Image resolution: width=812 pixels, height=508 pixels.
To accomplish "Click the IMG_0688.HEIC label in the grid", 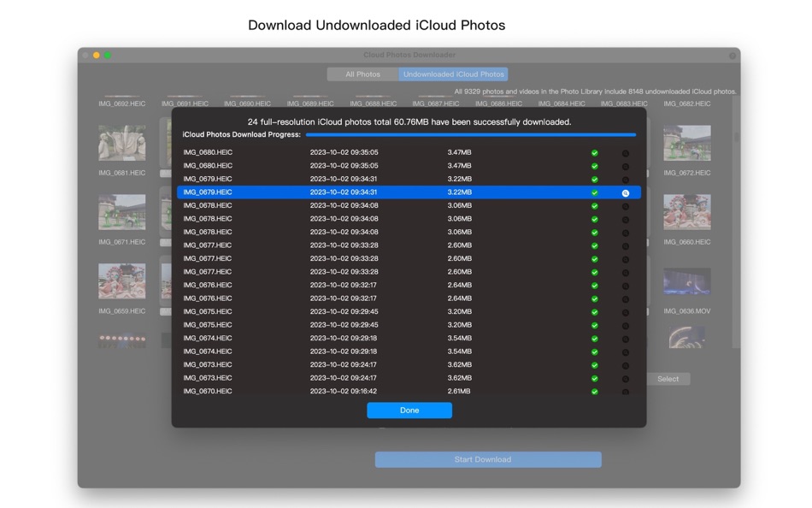I will (x=373, y=103).
